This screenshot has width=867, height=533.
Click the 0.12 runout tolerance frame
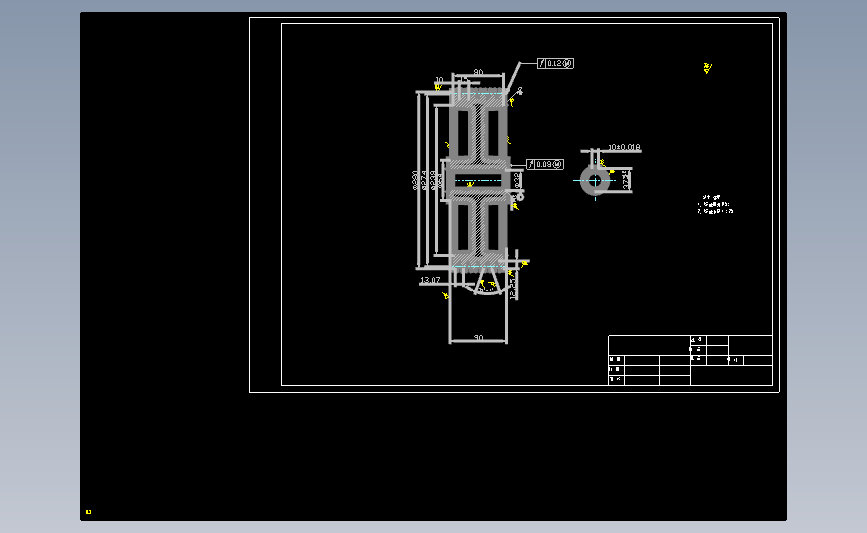point(555,64)
